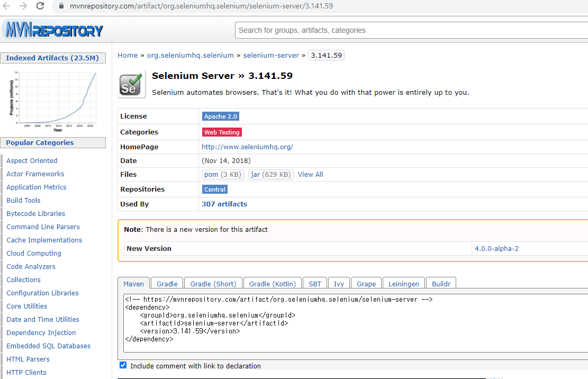Open Actor Frameworks category
The width and height of the screenshot is (588, 379).
click(x=35, y=174)
